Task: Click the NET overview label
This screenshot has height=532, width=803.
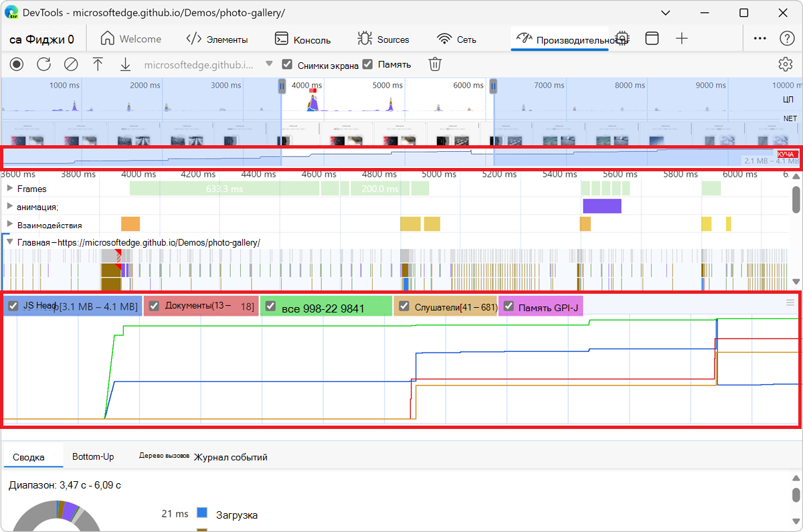Action: 790,118
